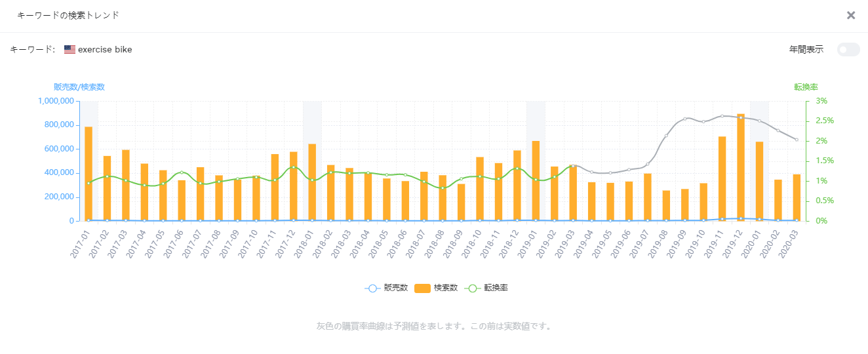Screen dimensions: 868x354
Task: Click the 200,000 left axis value
Action: pos(59,197)
